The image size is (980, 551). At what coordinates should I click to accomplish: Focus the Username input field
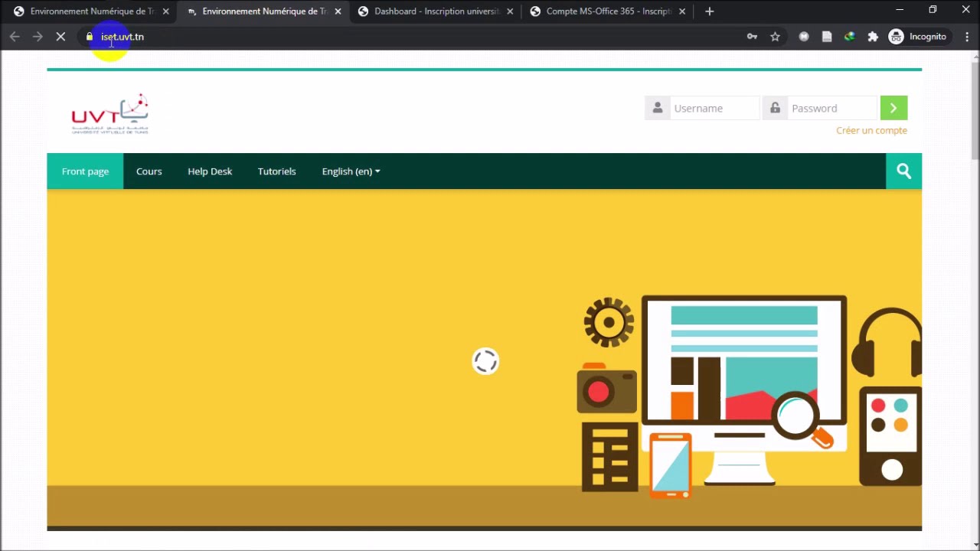click(715, 108)
